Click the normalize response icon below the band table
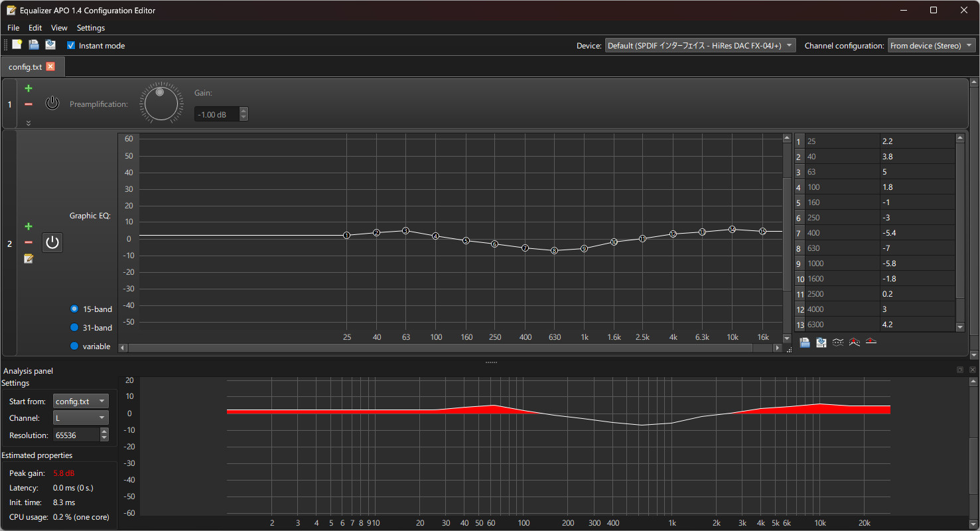The image size is (980, 531). point(855,342)
